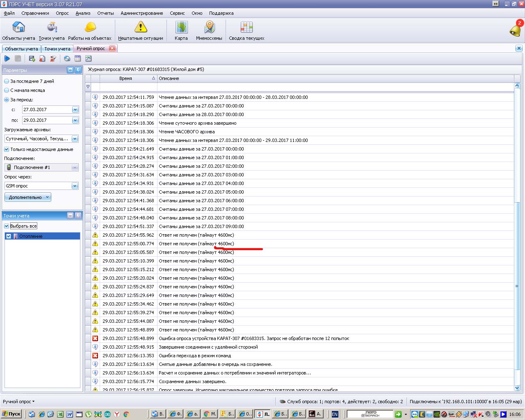525x420 pixels.
Task: Open the Справочники menu
Action: pos(35,13)
